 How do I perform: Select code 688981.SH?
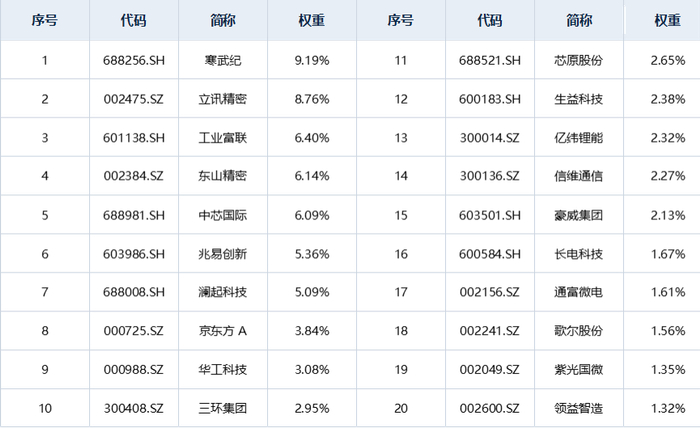click(x=133, y=216)
